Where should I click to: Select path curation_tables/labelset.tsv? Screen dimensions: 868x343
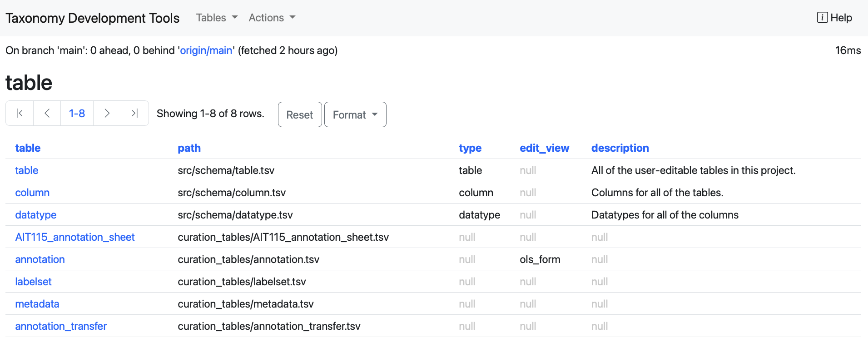coord(242,282)
